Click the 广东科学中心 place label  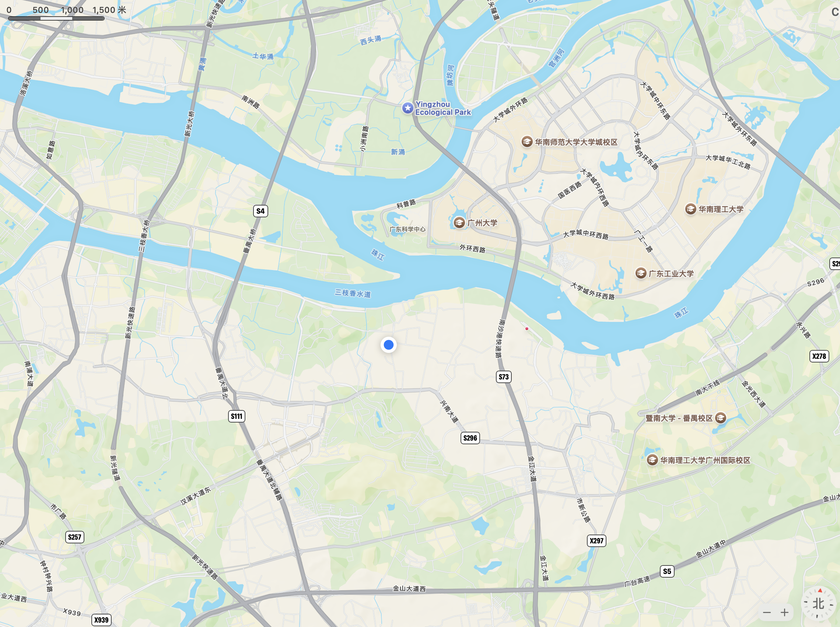point(408,229)
